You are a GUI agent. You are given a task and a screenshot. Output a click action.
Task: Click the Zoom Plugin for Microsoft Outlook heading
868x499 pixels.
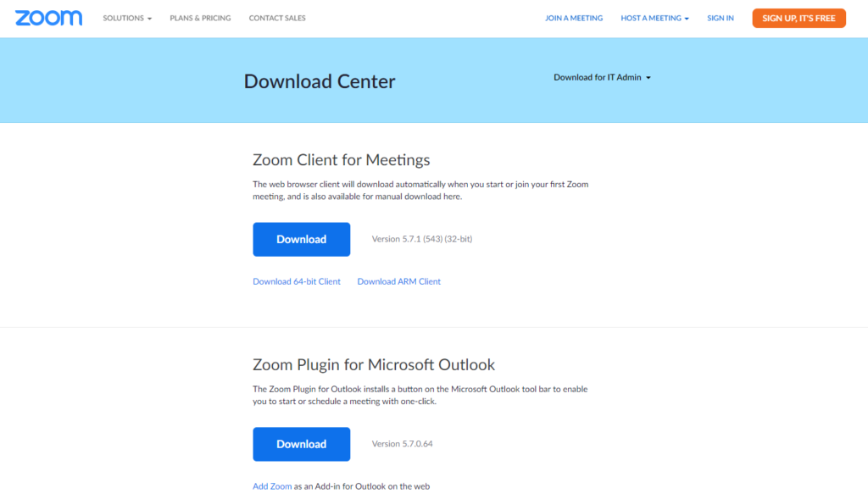point(374,365)
